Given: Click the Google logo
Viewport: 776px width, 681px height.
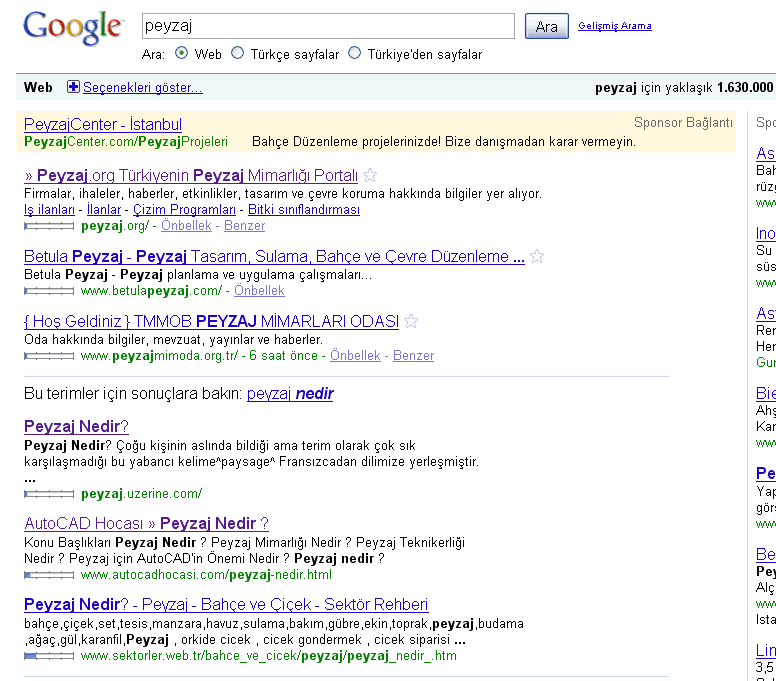Looking at the screenshot, I should (x=73, y=28).
